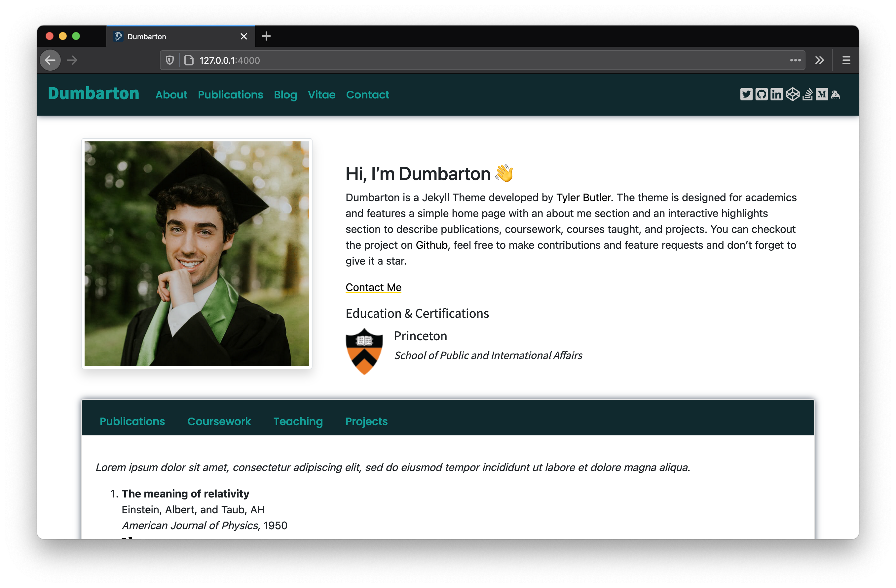Toggle the Publications highlights tab
Image resolution: width=896 pixels, height=588 pixels.
pos(132,421)
